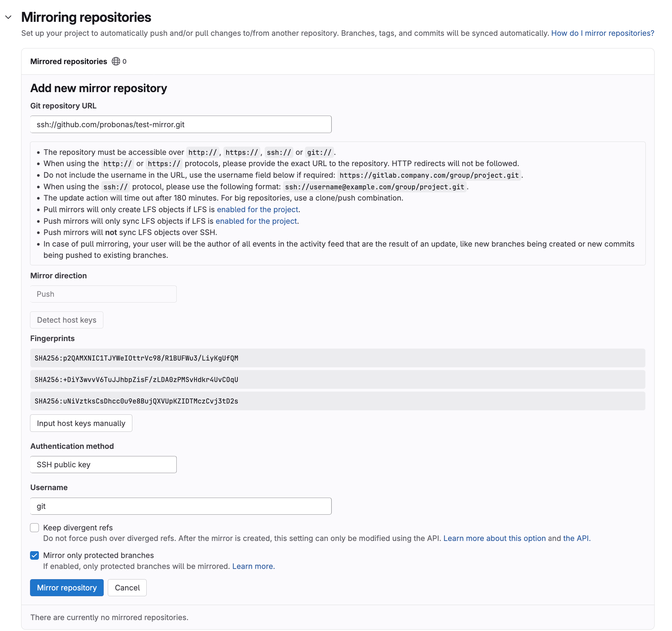Image resolution: width=672 pixels, height=631 pixels.
Task: Click the API link after divergent refs text
Action: point(576,538)
